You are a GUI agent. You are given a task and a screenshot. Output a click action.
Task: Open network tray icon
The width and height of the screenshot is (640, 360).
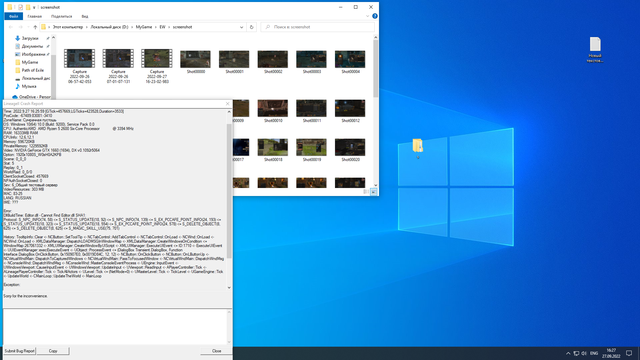576,353
